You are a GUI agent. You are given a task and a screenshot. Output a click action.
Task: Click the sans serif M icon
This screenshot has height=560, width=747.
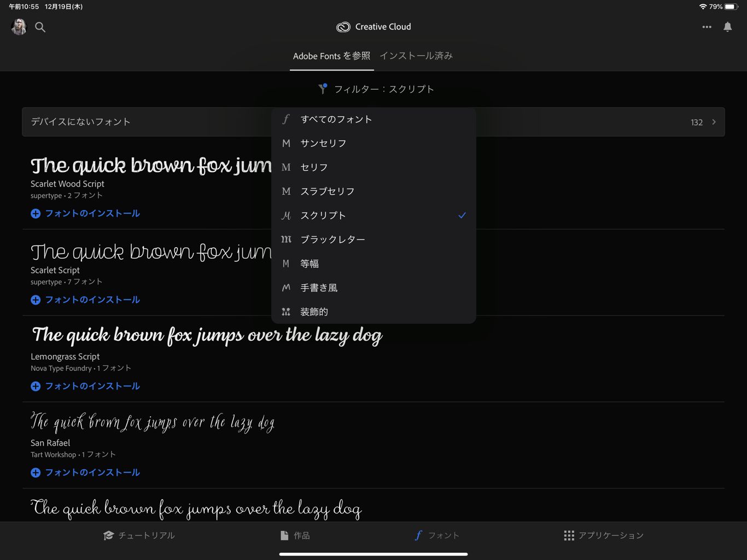[286, 143]
